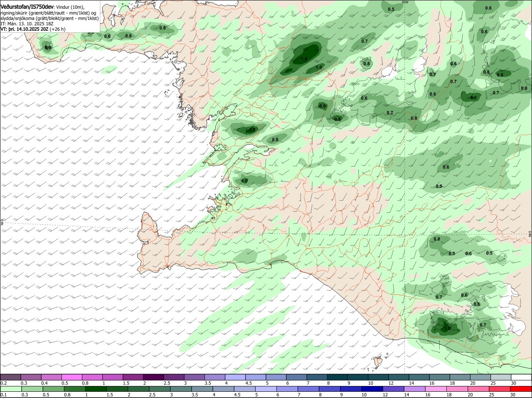
Task: Select snow legend swatch between 0.2 and 0.3
Action: [11, 377]
